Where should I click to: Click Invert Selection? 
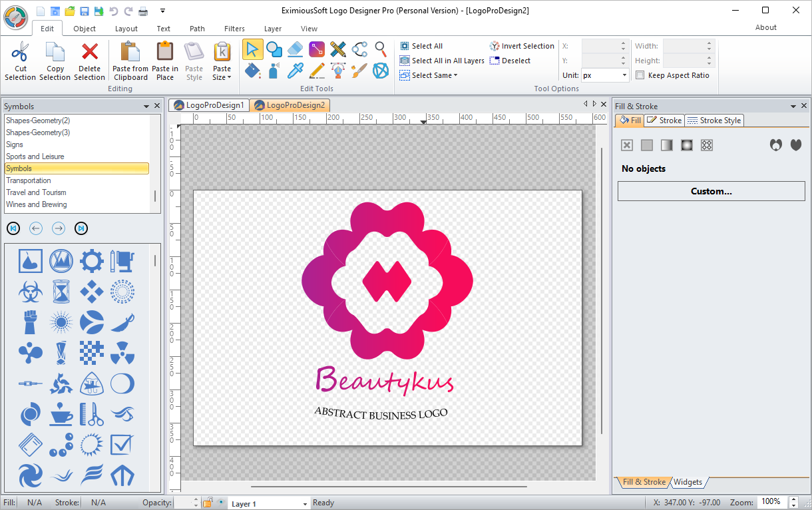[522, 45]
